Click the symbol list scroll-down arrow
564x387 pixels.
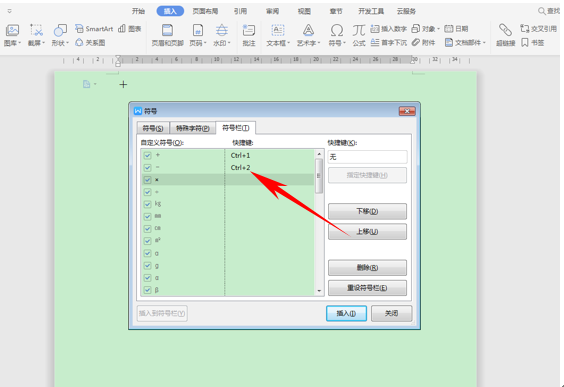tap(319, 291)
